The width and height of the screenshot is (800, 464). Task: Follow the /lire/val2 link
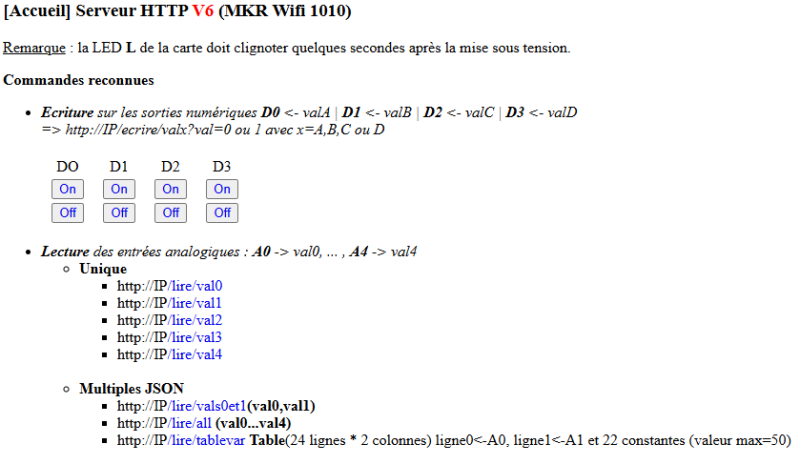[195, 320]
